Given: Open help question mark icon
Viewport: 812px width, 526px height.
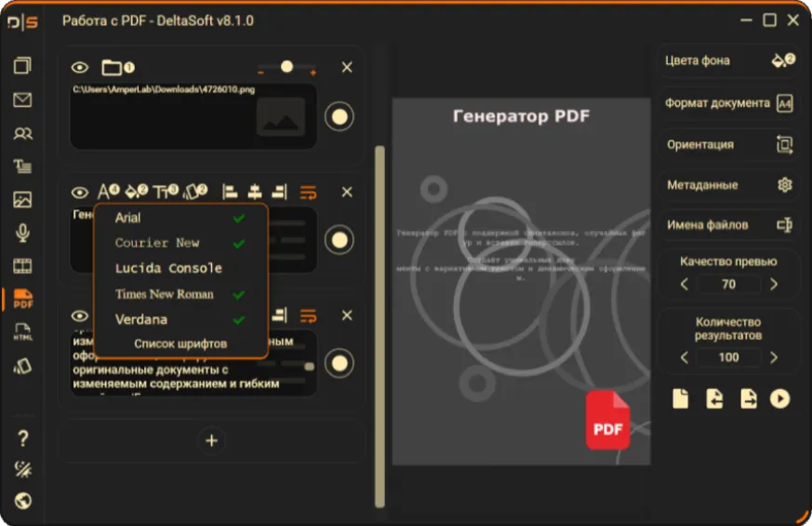Looking at the screenshot, I should (22, 438).
